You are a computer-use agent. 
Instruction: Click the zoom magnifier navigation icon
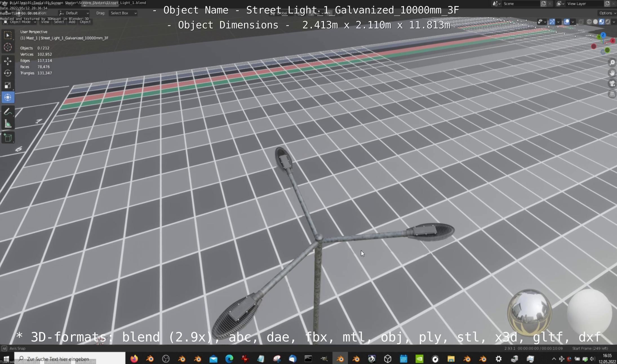coord(612,63)
